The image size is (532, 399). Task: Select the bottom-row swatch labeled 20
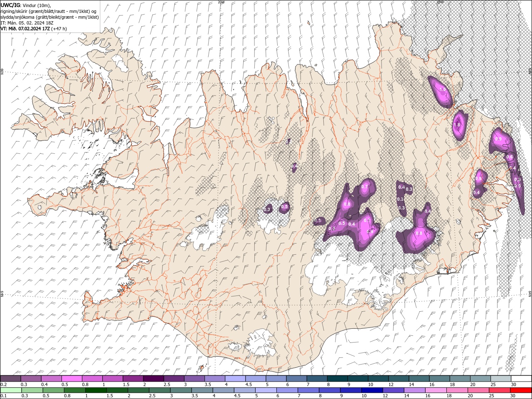(x=478, y=390)
